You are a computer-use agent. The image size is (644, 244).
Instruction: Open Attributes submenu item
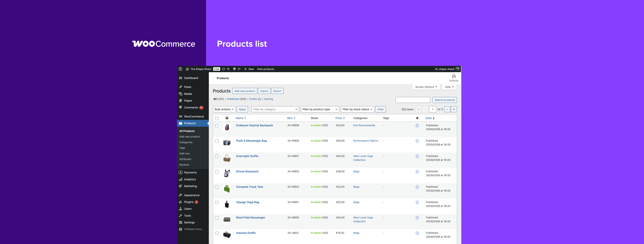point(185,159)
